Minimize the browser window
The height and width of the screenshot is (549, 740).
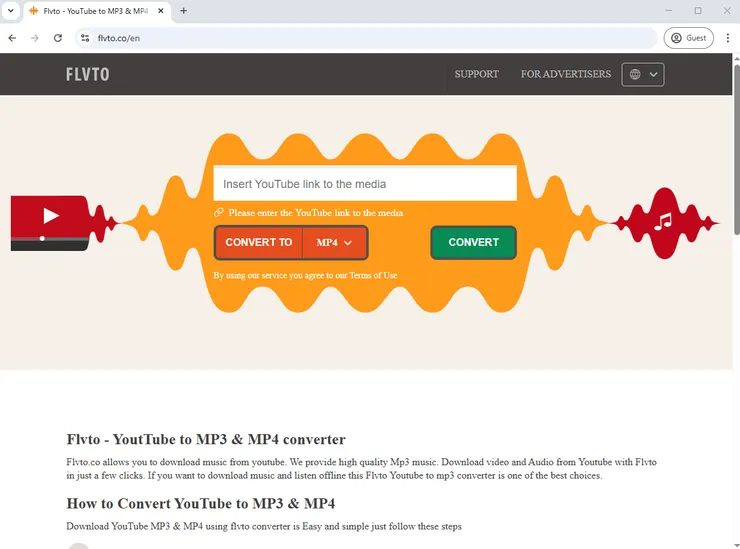(x=669, y=10)
